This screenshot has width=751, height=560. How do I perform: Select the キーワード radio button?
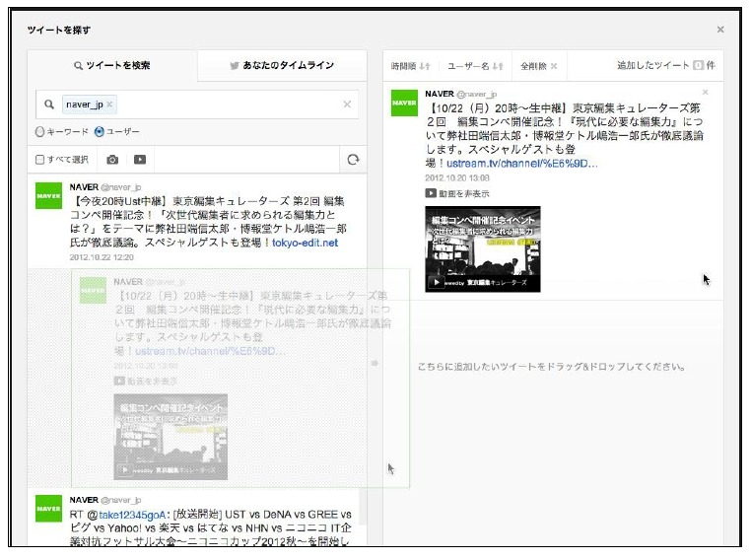39,131
